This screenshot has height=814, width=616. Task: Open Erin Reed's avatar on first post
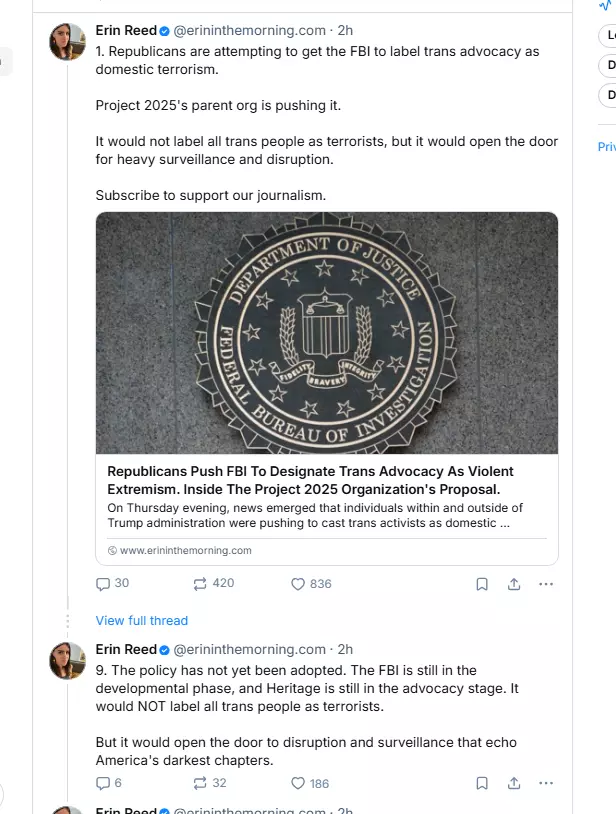click(68, 42)
